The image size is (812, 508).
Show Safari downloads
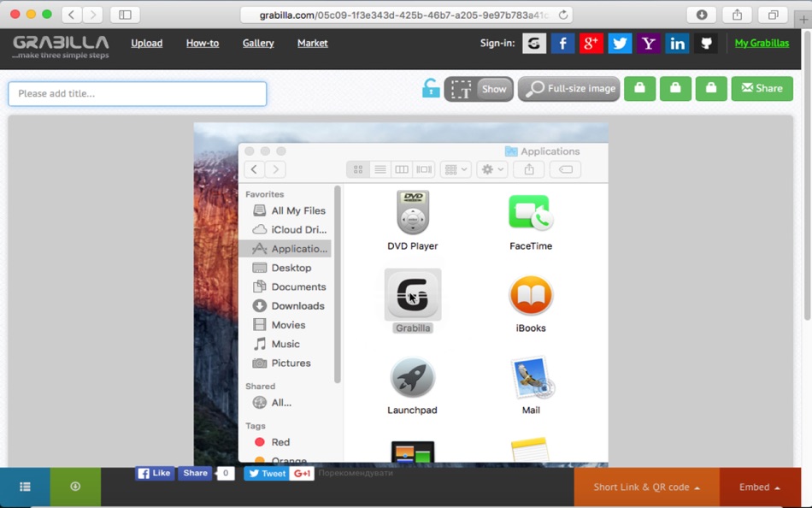coord(701,15)
